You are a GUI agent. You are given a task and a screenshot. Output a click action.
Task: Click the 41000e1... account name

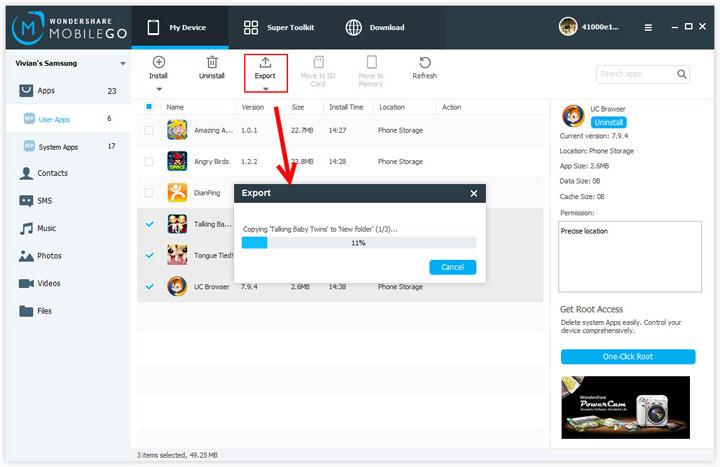pyautogui.click(x=600, y=27)
